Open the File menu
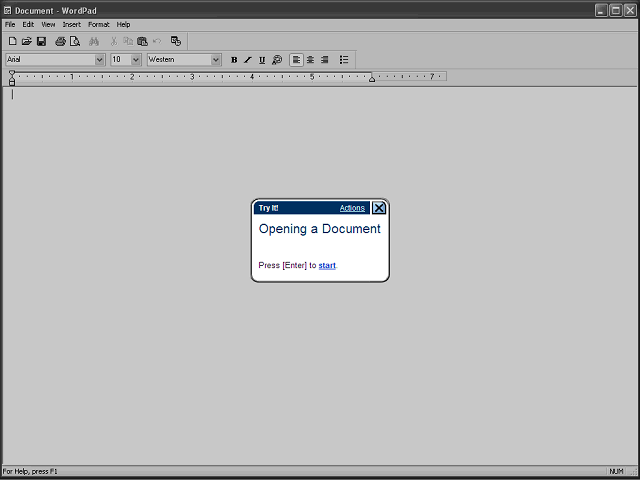 (x=10, y=24)
